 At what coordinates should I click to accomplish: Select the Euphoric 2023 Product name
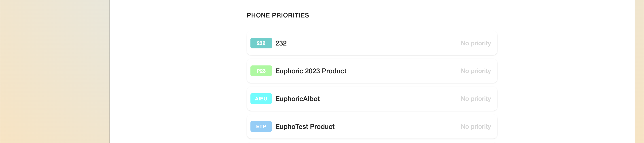point(311,71)
